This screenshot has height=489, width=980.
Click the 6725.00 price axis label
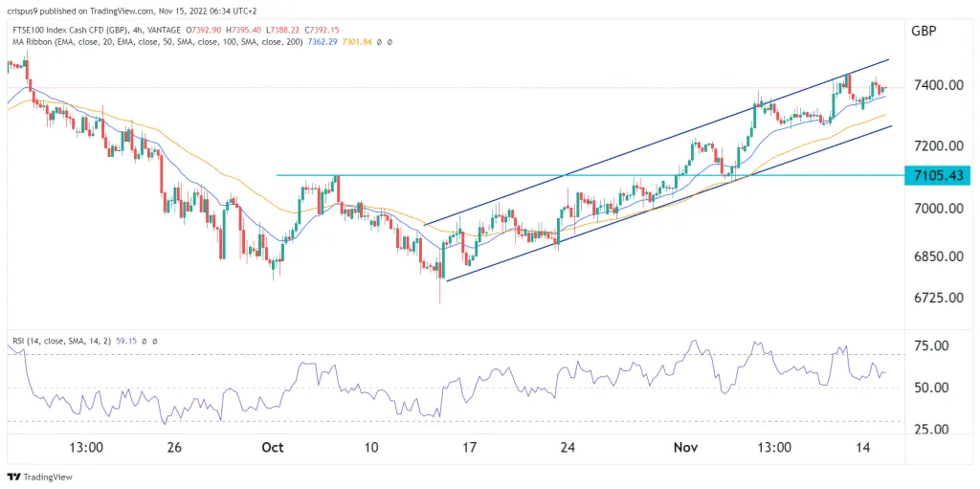coord(937,298)
